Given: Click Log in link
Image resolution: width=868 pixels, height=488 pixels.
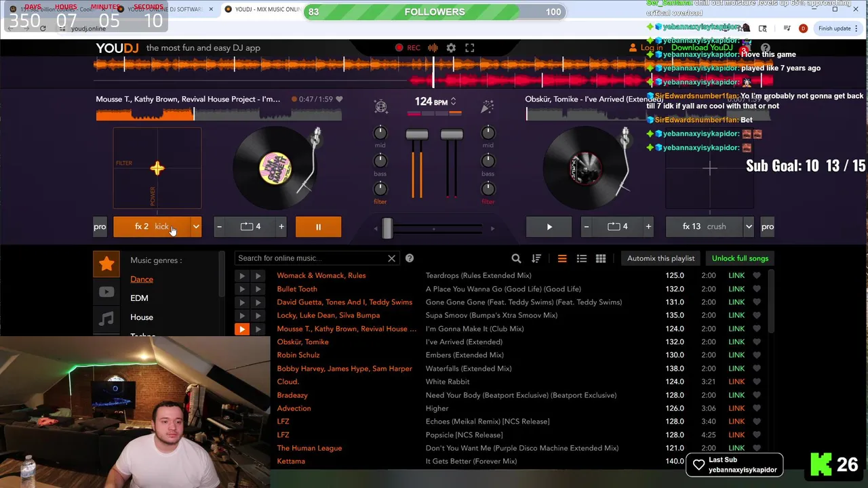Looking at the screenshot, I should (x=646, y=47).
